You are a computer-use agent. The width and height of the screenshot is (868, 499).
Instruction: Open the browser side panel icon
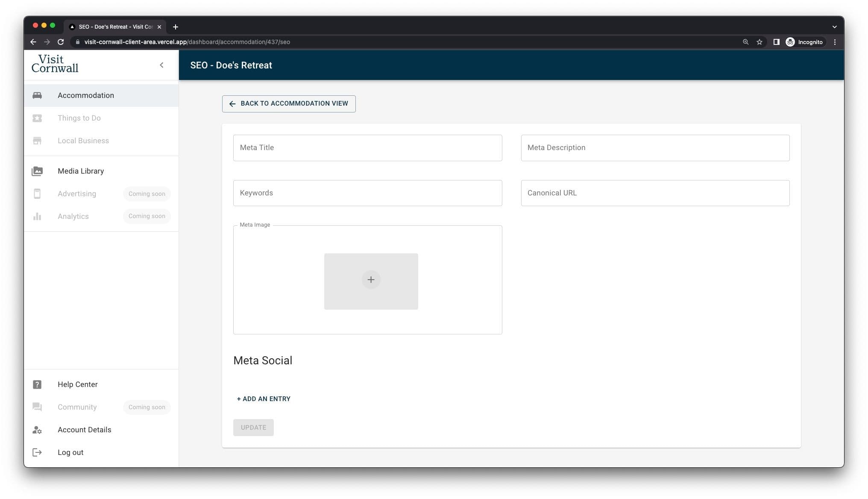point(776,42)
